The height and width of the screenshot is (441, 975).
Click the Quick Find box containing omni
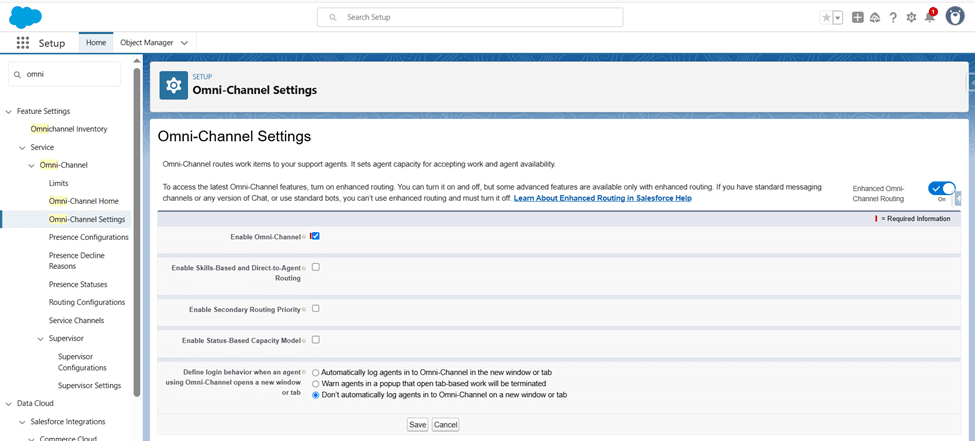(x=65, y=73)
